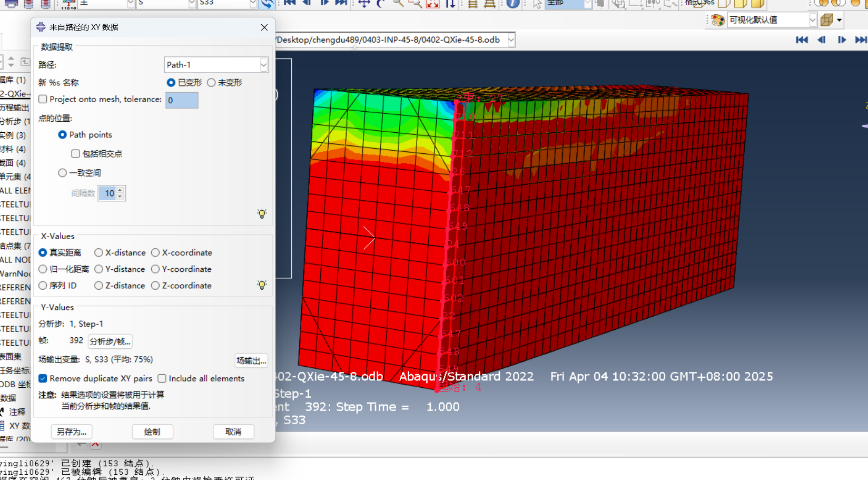The height and width of the screenshot is (480, 868).
Task: Click the 已被编辑 (153 结点) message line
Action: (82, 472)
